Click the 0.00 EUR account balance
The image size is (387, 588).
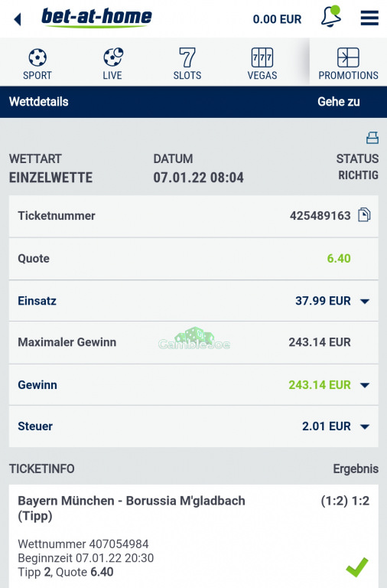(x=277, y=18)
